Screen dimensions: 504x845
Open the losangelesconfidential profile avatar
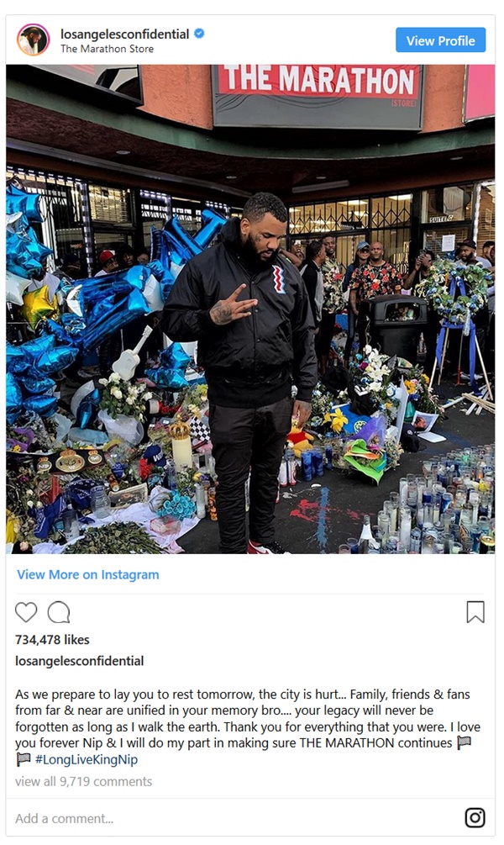pyautogui.click(x=33, y=40)
